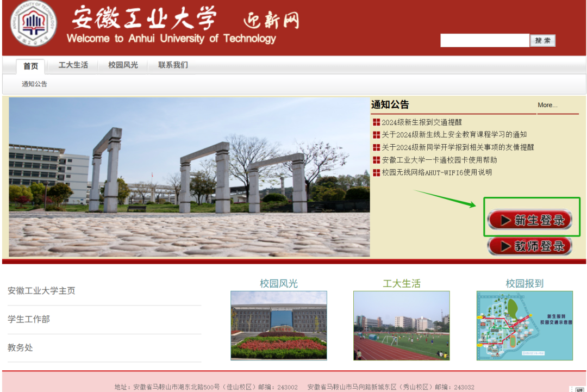Click the 校园风光 section heading

point(278,284)
